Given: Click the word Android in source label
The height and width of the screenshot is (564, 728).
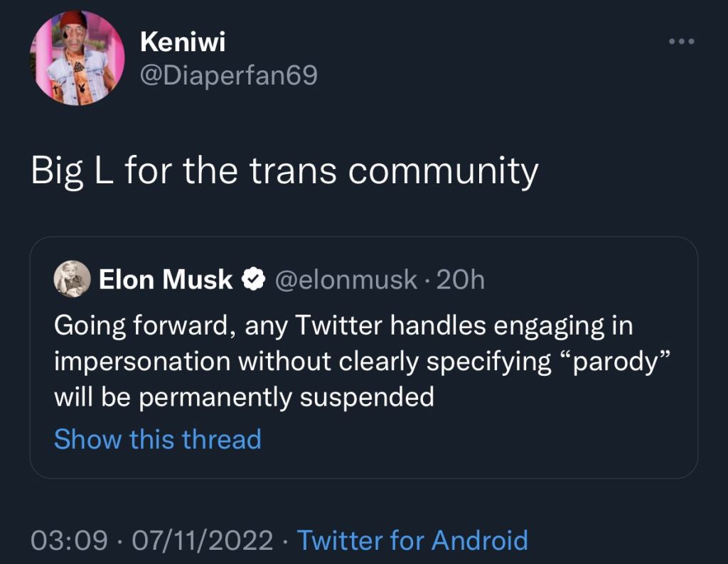Looking at the screenshot, I should (x=480, y=541).
